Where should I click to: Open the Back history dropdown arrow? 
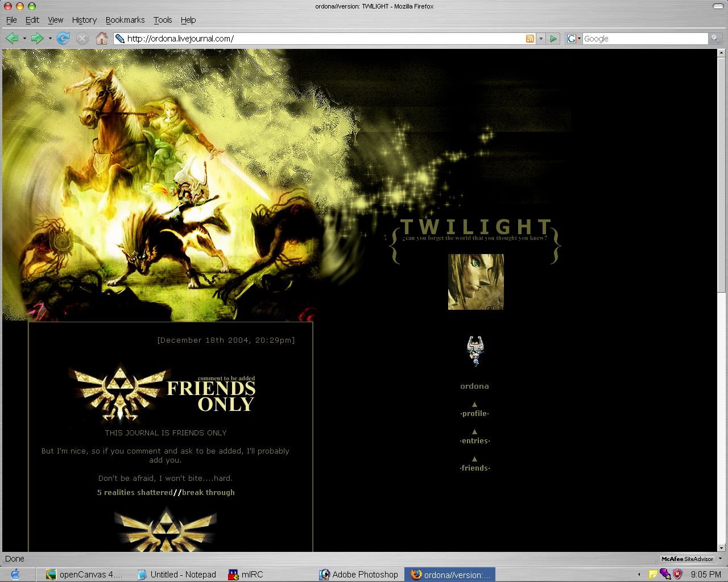click(24, 39)
